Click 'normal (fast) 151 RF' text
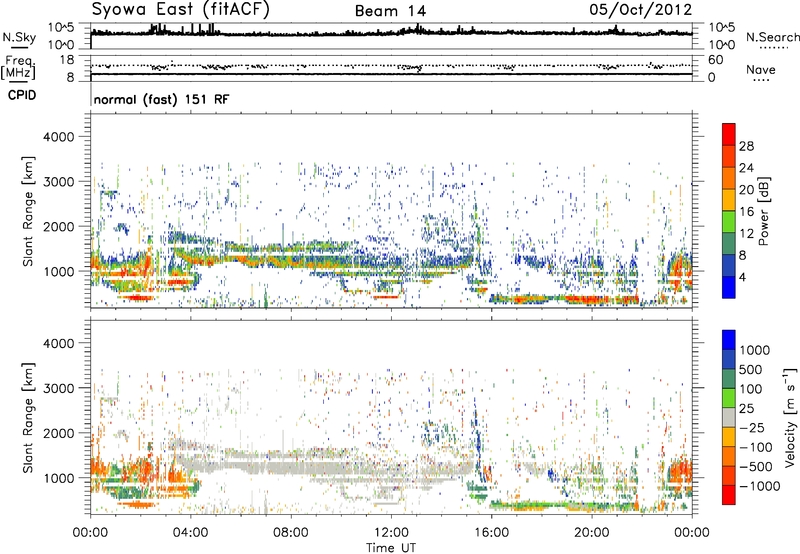Screen dimensions: 800x554 162,99
